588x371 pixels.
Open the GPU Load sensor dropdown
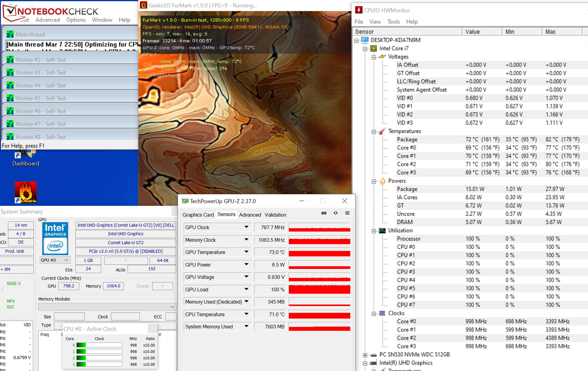pos(246,289)
